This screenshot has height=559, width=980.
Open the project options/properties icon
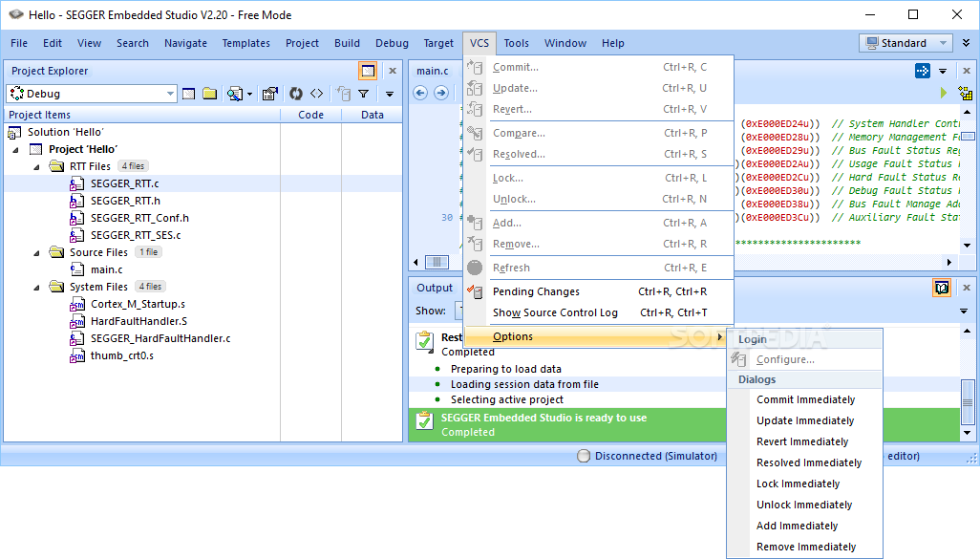(x=270, y=94)
